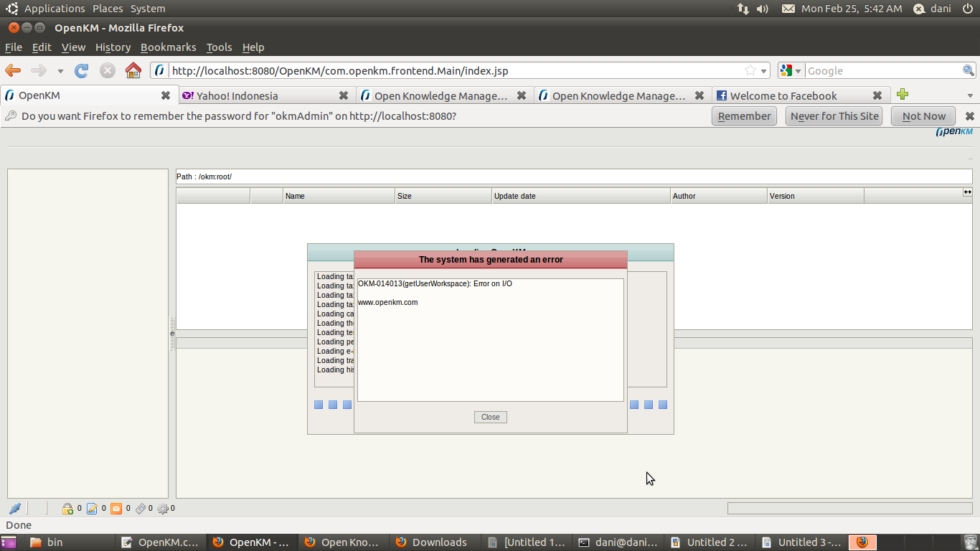Open a new tab with the plus icon
This screenshot has height=551, width=980.
point(903,95)
